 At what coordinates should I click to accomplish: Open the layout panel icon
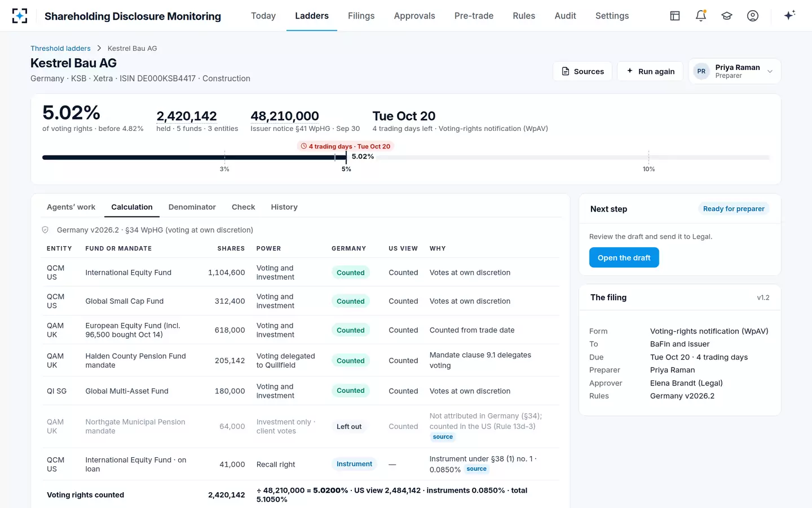coord(675,16)
